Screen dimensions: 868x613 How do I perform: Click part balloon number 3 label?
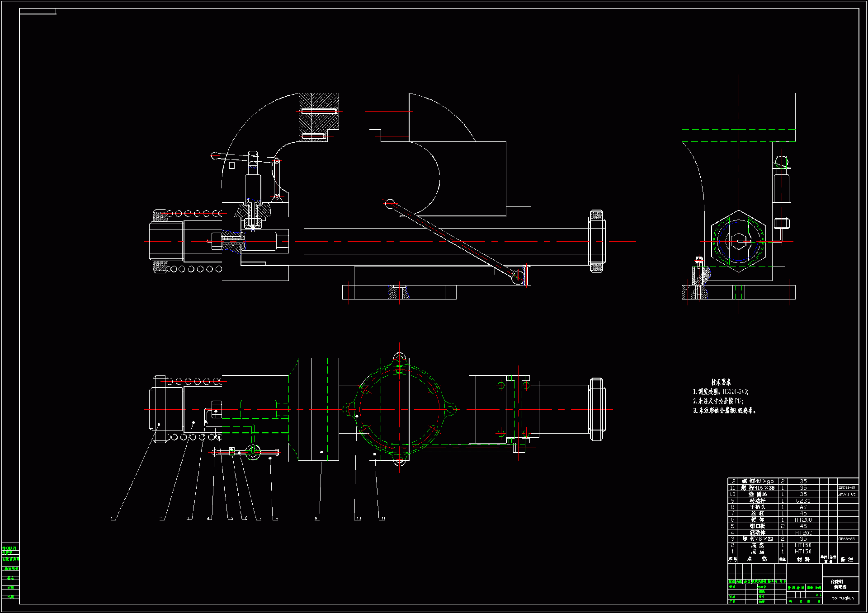coord(188,519)
